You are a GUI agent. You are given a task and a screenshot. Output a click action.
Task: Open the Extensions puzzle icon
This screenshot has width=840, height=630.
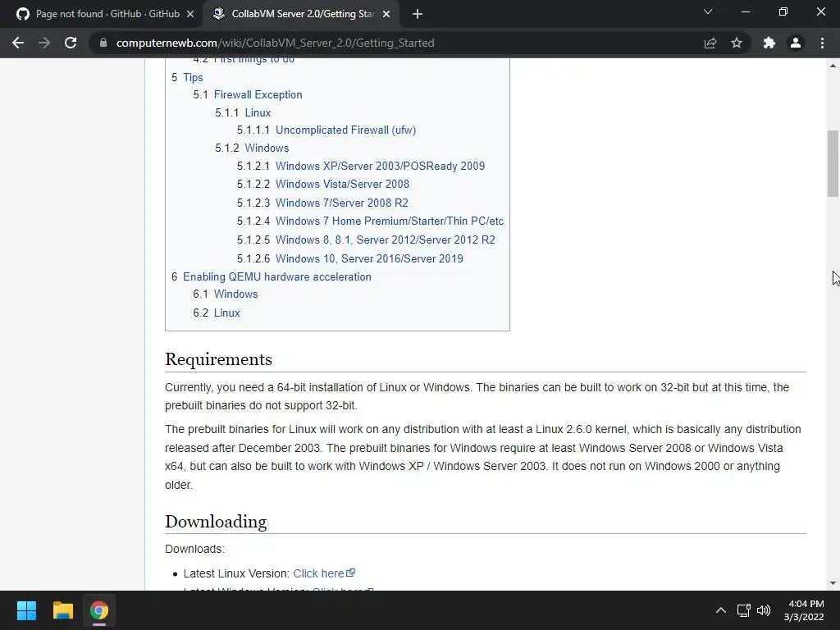[x=769, y=43]
